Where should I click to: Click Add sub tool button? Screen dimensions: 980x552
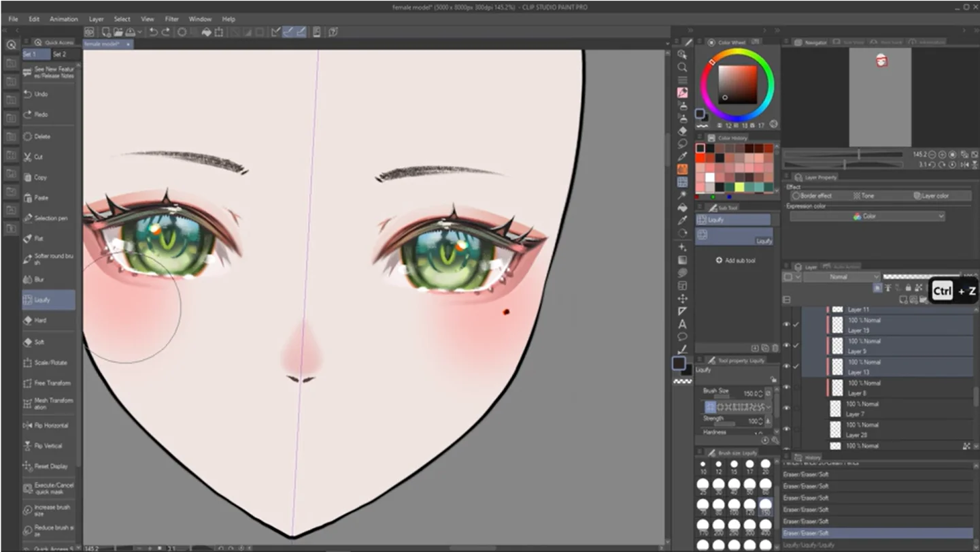736,261
